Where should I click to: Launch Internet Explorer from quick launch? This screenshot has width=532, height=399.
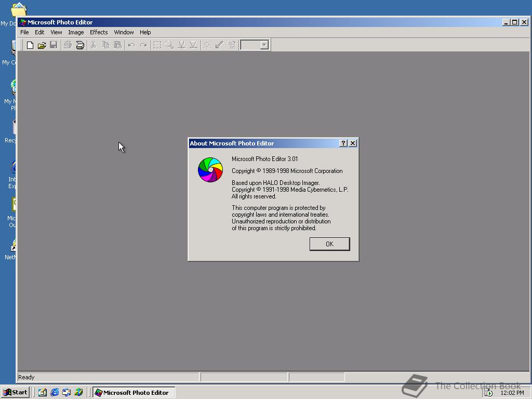coord(55,393)
